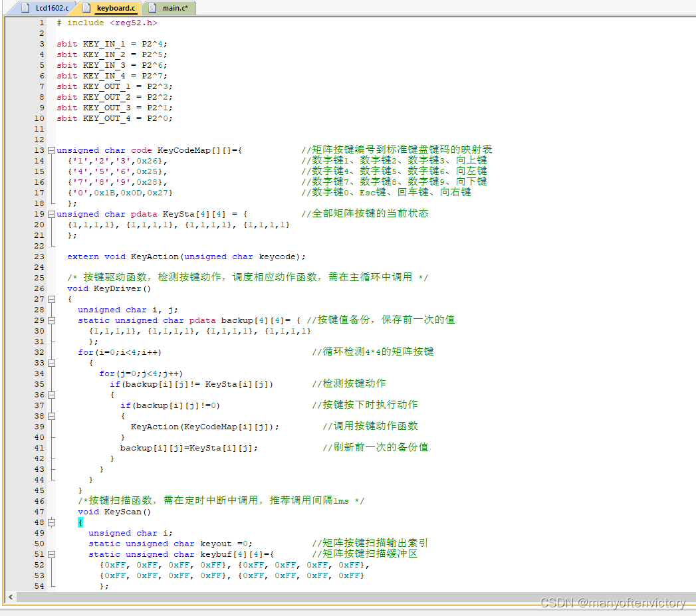
Task: Click the line 'sbit KEY_OUT_1 = P2^3;'
Action: (114, 86)
